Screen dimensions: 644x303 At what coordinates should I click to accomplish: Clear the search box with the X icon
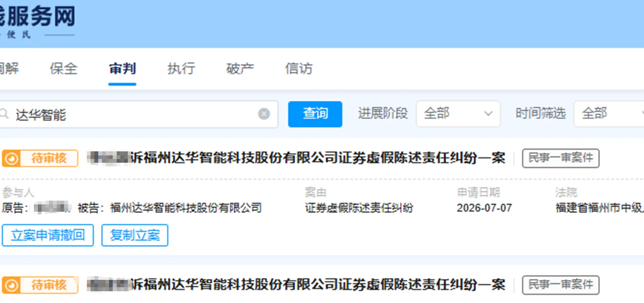(x=264, y=114)
